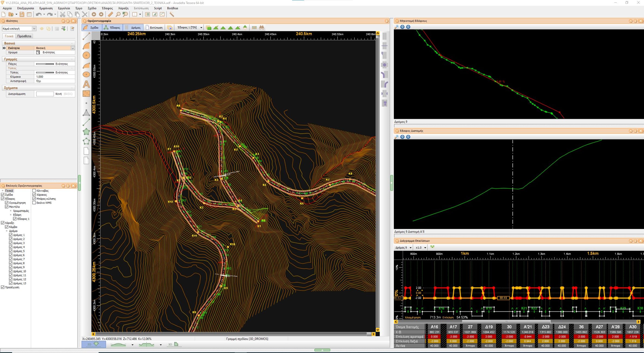Switch to the Πρόσθετα tab

pos(24,36)
